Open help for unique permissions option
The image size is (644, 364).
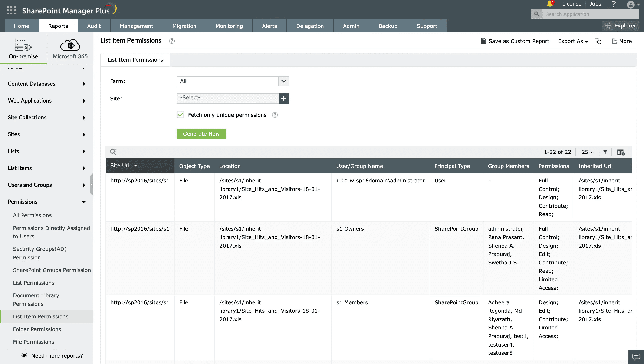coord(275,115)
